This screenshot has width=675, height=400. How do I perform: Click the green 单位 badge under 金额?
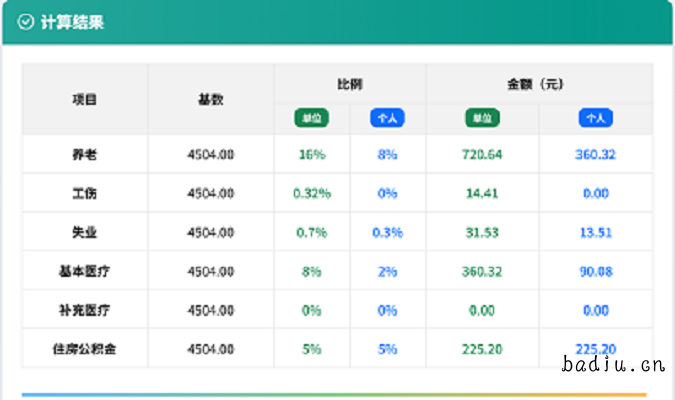pyautogui.click(x=482, y=118)
